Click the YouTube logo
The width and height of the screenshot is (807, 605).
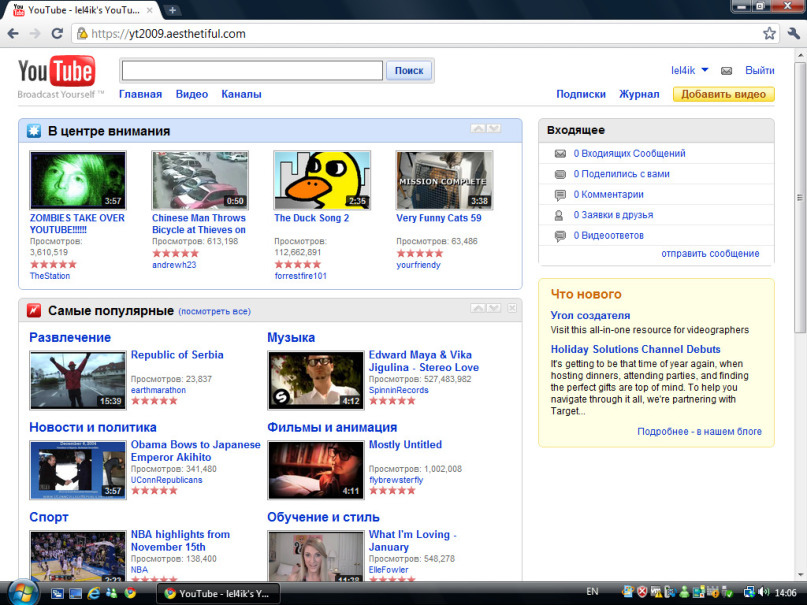(x=57, y=70)
